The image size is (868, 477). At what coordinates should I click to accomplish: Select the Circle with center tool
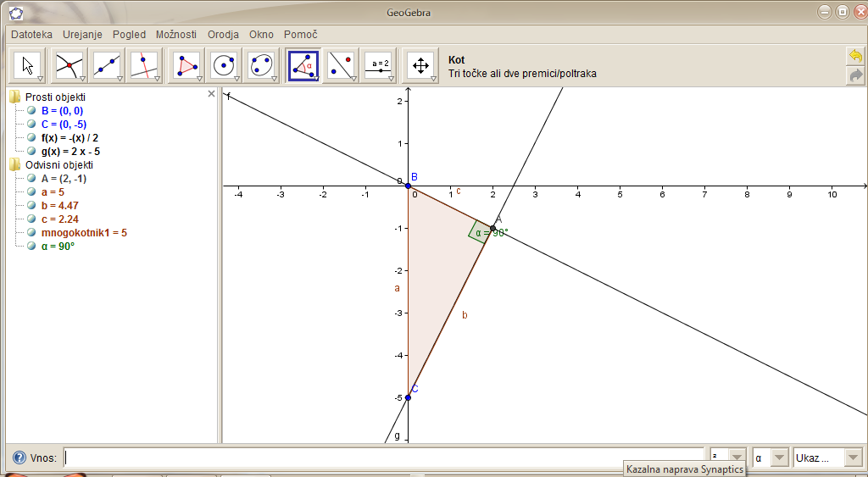pos(224,65)
